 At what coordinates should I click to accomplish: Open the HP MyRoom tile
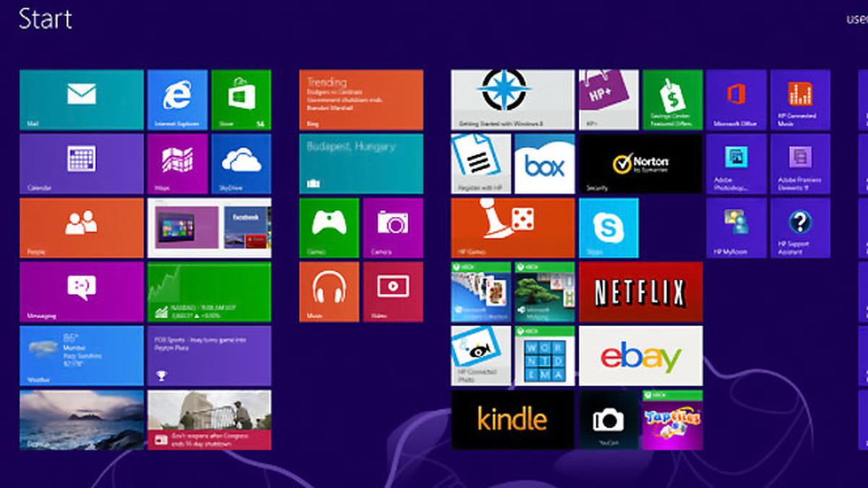(736, 228)
